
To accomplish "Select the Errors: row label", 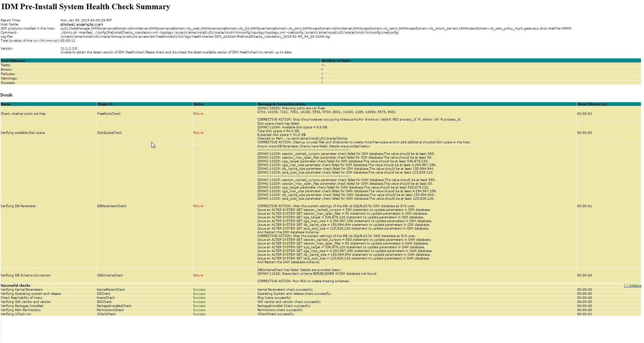I will pos(6,70).
